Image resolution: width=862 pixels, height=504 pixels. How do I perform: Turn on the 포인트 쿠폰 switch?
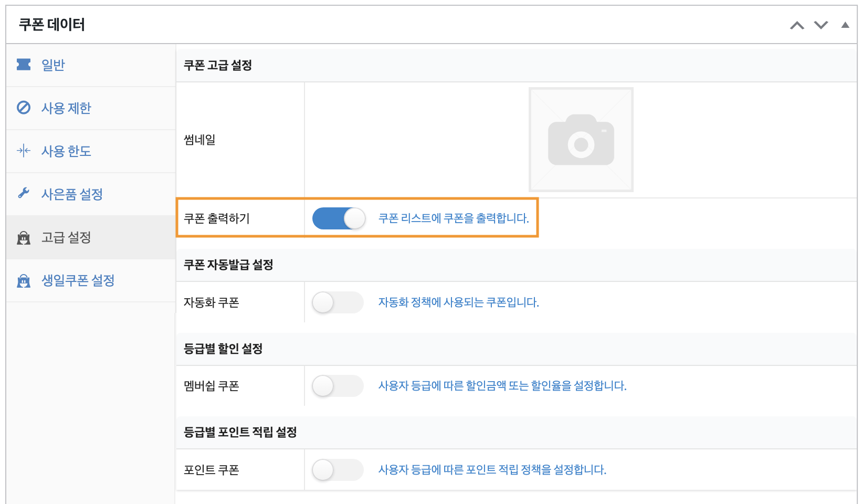point(338,470)
